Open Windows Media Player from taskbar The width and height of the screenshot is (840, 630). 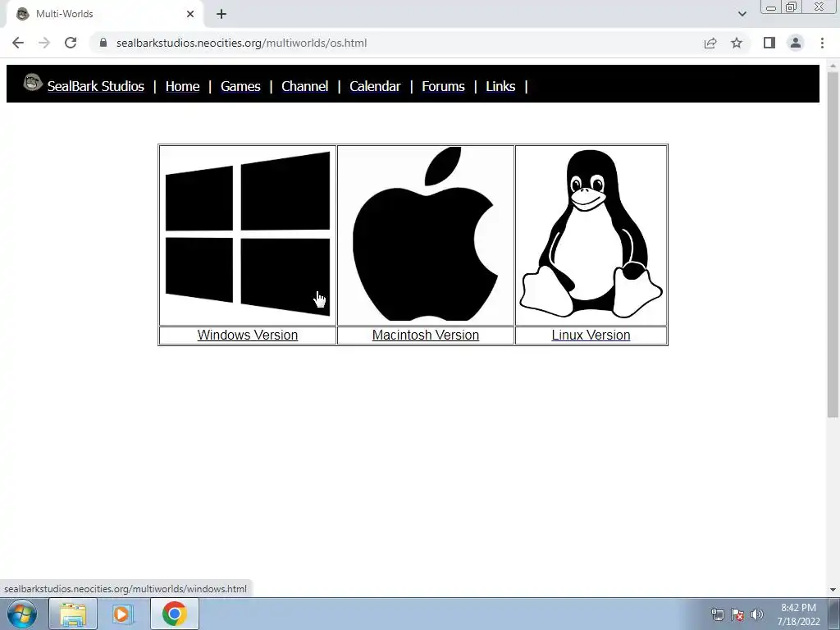click(x=123, y=614)
